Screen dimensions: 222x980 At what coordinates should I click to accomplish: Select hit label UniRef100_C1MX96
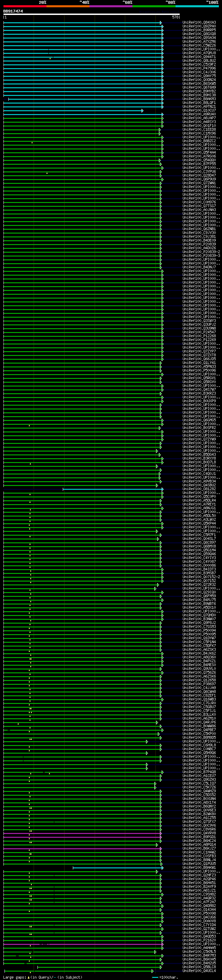coord(199,133)
